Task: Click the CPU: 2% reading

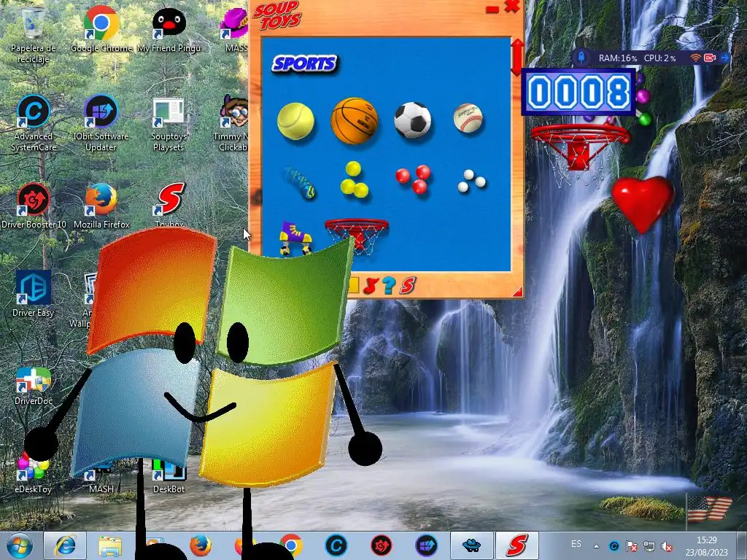Action: (x=659, y=58)
